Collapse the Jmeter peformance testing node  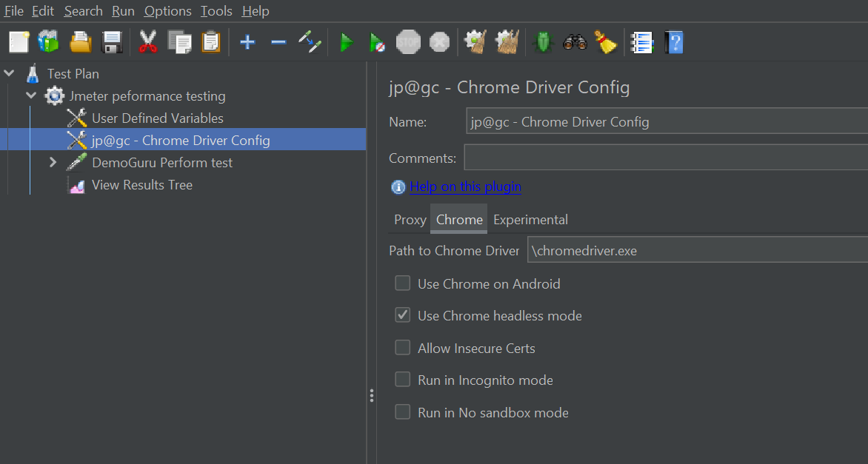tap(31, 95)
